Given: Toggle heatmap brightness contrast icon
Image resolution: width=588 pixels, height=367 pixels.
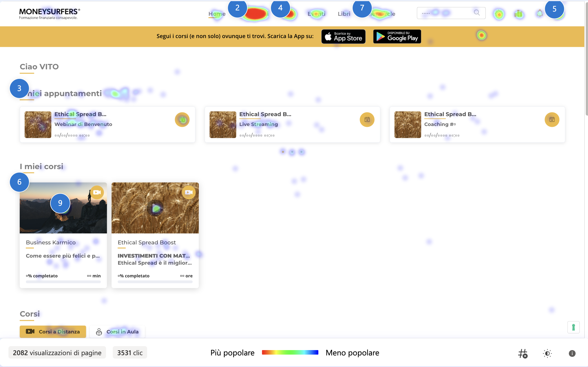Looking at the screenshot, I should tap(547, 353).
